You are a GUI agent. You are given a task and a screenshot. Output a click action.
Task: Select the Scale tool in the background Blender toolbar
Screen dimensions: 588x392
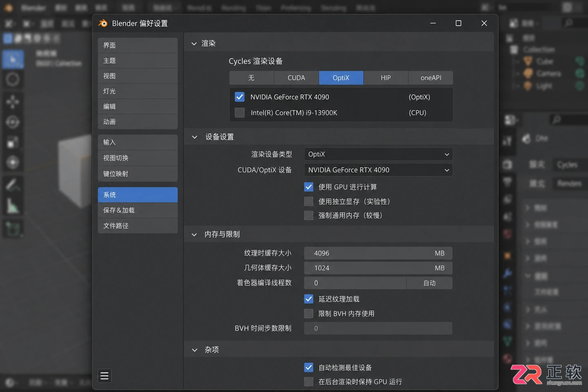click(13, 143)
